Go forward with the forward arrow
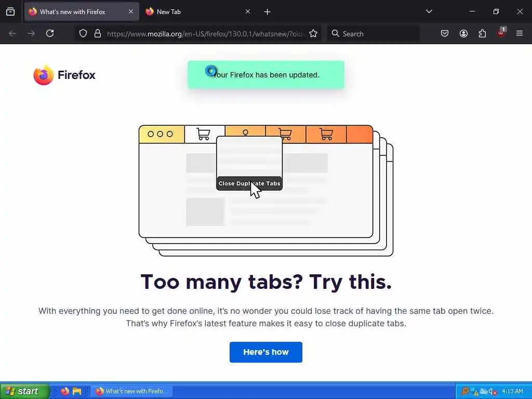This screenshot has width=532, height=399. click(31, 33)
